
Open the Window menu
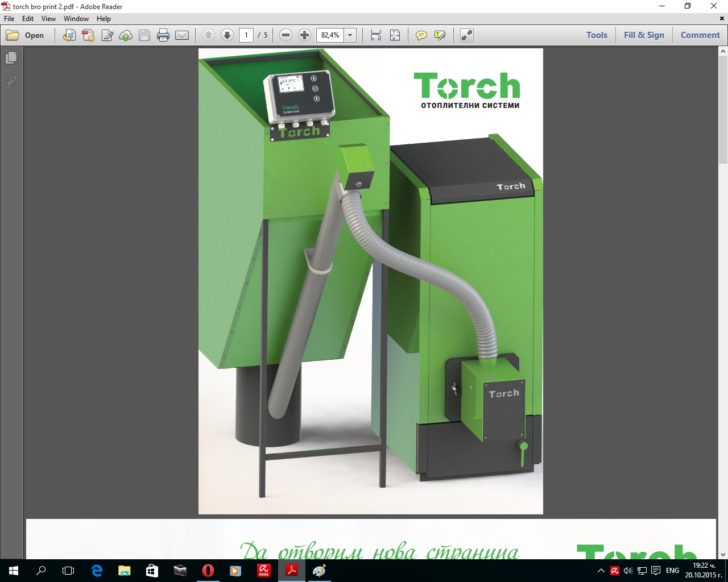tap(76, 19)
